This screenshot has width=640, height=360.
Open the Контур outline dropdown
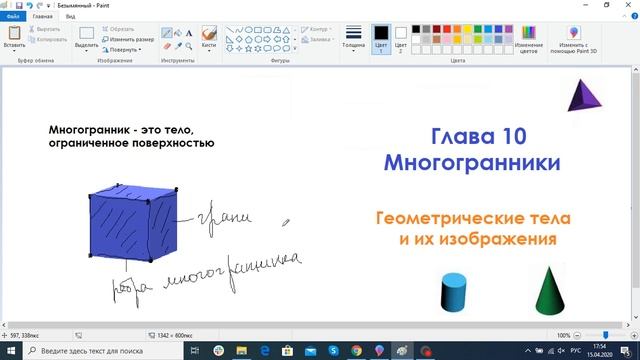(x=316, y=29)
